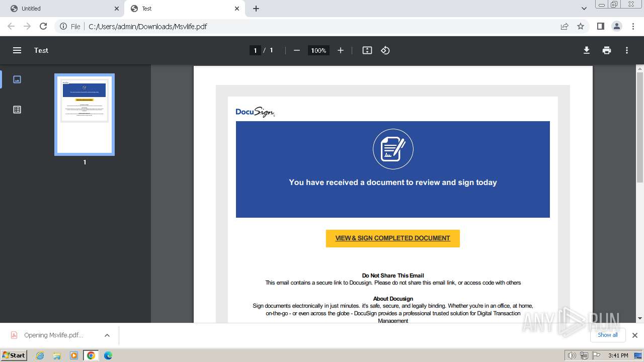644x362 pixels.
Task: Launch Microsoft Edge from taskbar
Action: 108,355
